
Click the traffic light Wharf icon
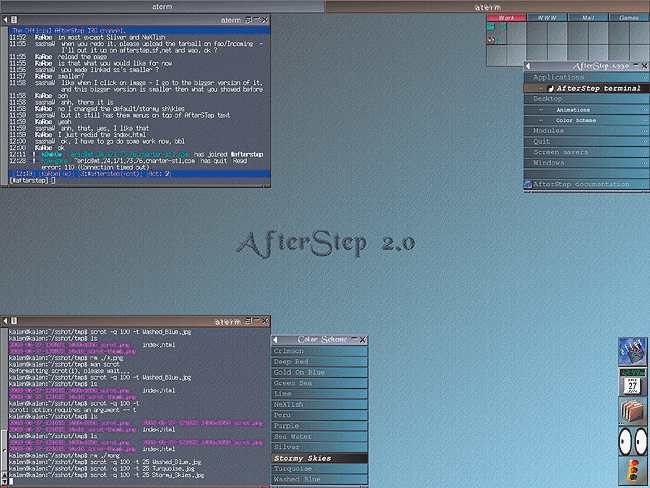(x=633, y=471)
